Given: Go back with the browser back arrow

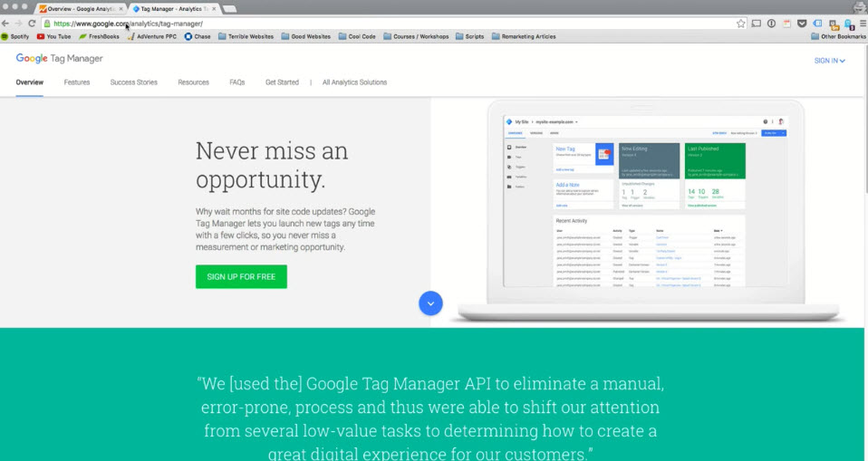Looking at the screenshot, I should (6, 23).
